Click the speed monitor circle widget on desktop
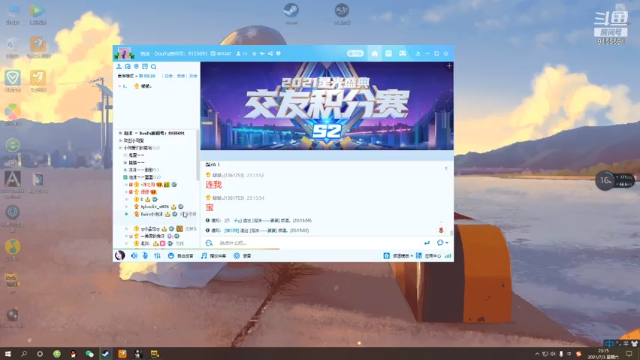 click(x=605, y=180)
